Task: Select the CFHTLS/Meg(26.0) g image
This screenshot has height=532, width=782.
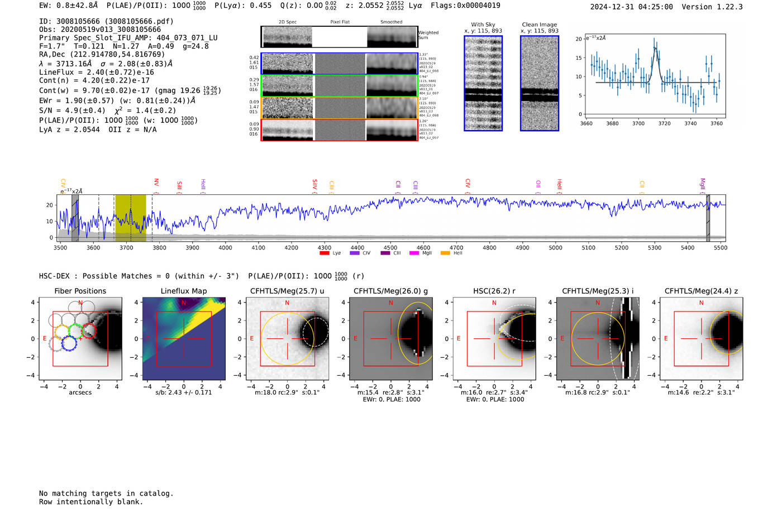Action: (391, 339)
